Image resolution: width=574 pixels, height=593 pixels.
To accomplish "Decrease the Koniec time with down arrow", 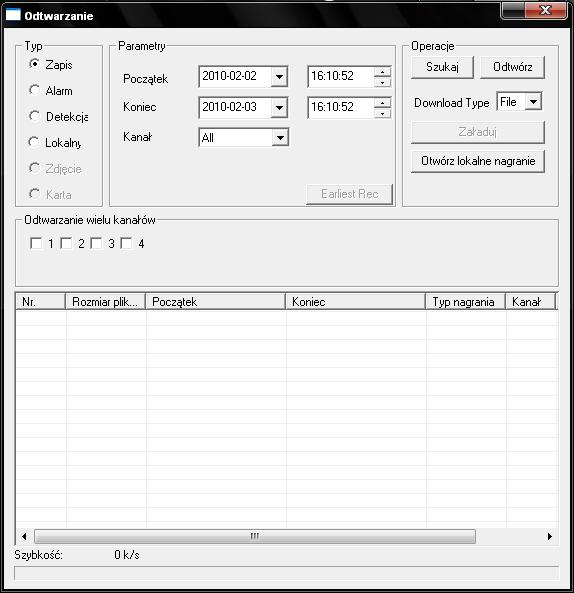I will [x=382, y=113].
